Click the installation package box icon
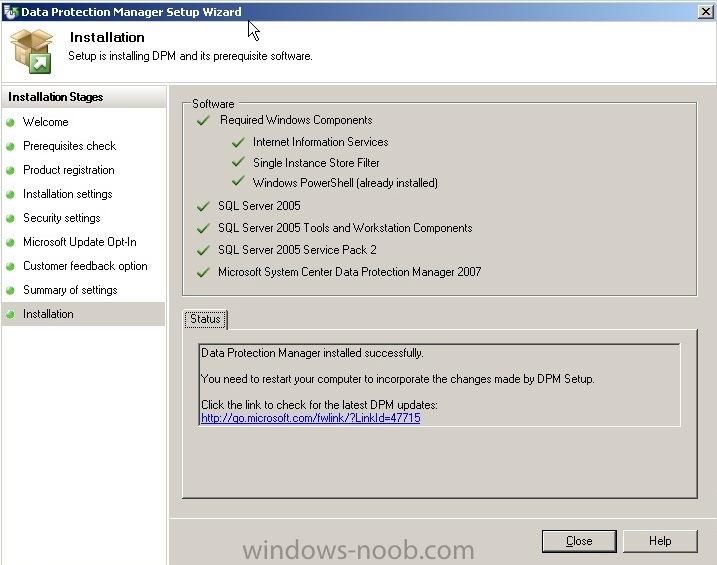717x565 pixels. 32,51
